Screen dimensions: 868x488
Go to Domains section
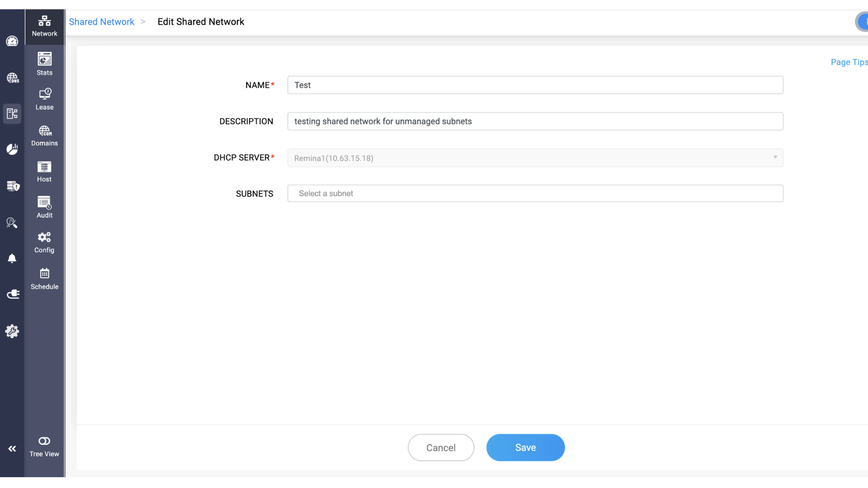[x=44, y=136]
